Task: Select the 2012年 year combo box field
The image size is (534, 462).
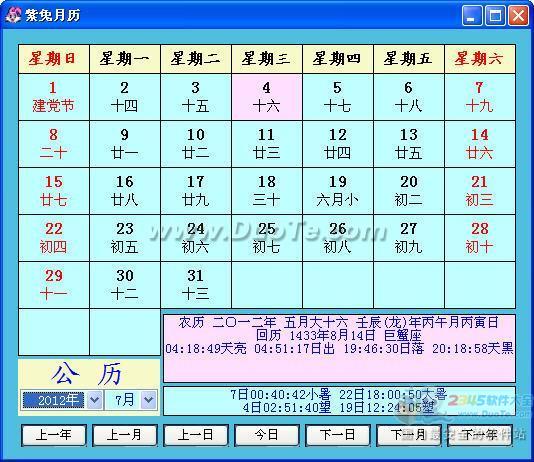Action: [x=62, y=400]
